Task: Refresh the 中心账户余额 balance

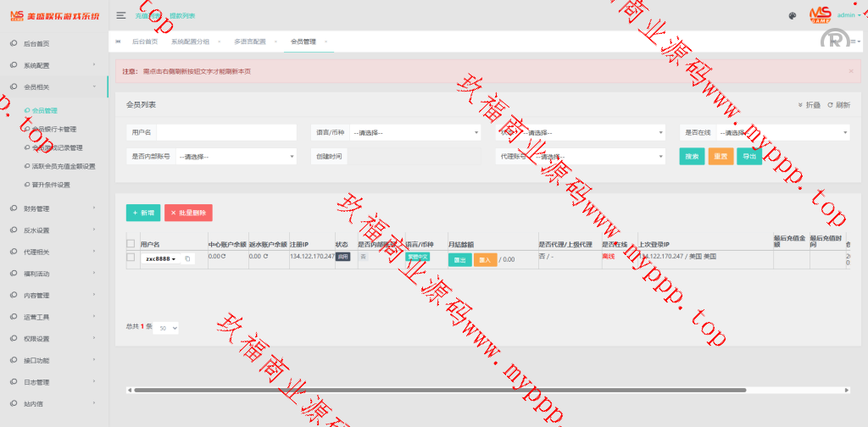Action: click(224, 256)
